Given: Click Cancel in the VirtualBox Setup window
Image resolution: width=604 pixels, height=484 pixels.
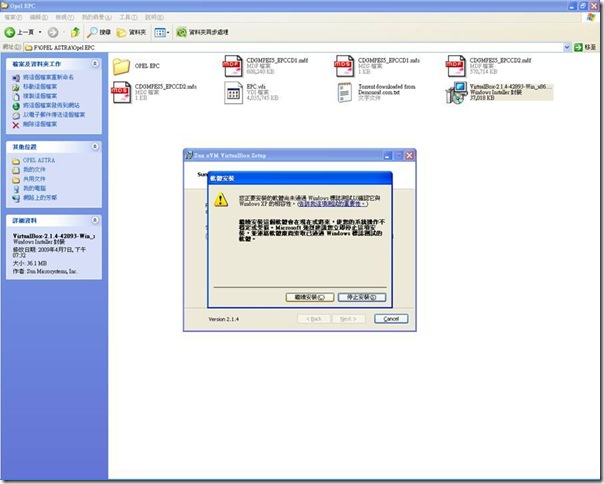Looking at the screenshot, I should click(x=391, y=319).
